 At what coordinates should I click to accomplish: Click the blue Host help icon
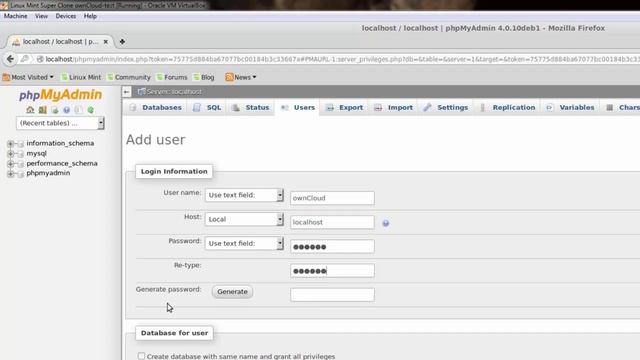pos(385,223)
